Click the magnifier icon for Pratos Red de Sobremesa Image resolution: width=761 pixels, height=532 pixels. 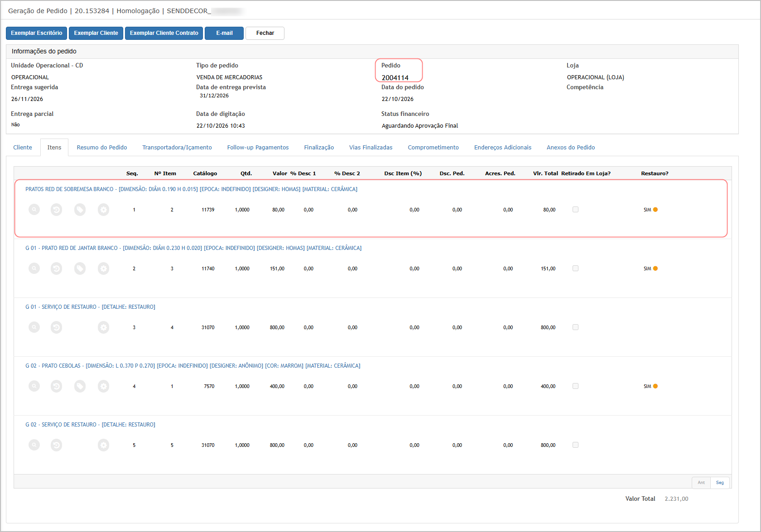tap(34, 210)
